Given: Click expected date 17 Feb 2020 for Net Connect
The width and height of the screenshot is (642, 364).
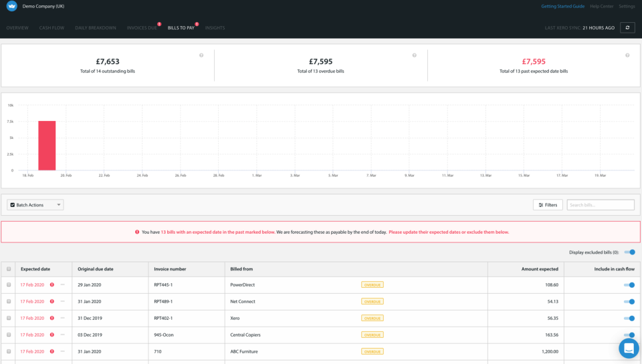Looking at the screenshot, I should 32,301.
